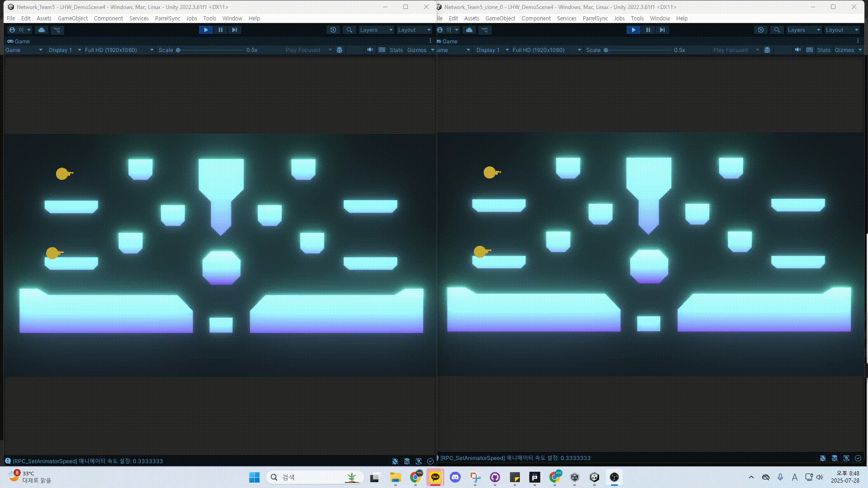Open Display 1 dropdown in right Game view

492,50
